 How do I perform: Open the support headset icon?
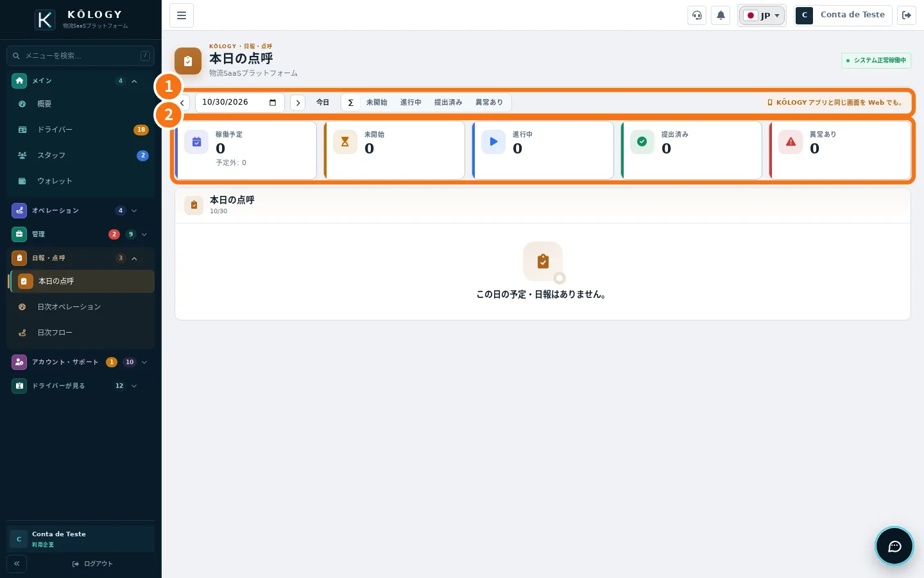click(697, 15)
